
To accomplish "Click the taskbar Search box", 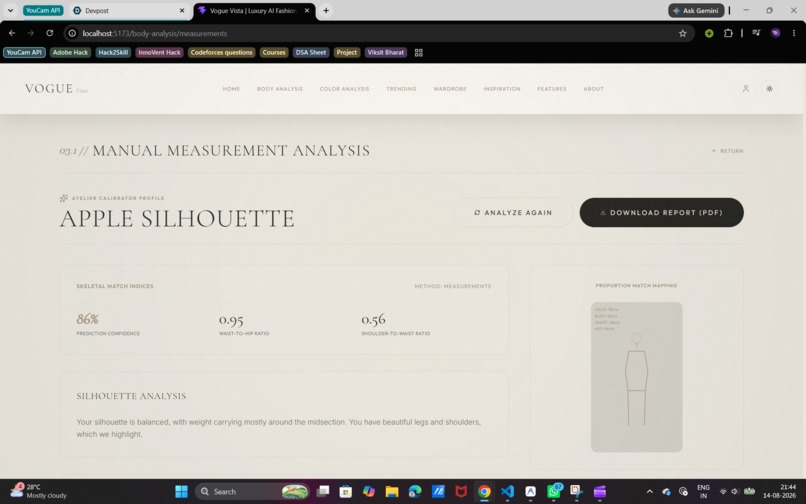I will [252, 491].
